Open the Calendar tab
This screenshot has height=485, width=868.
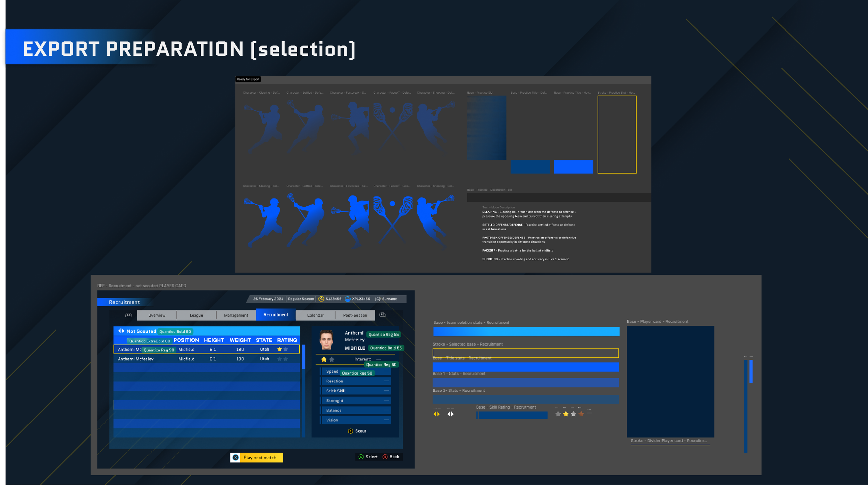tap(315, 315)
